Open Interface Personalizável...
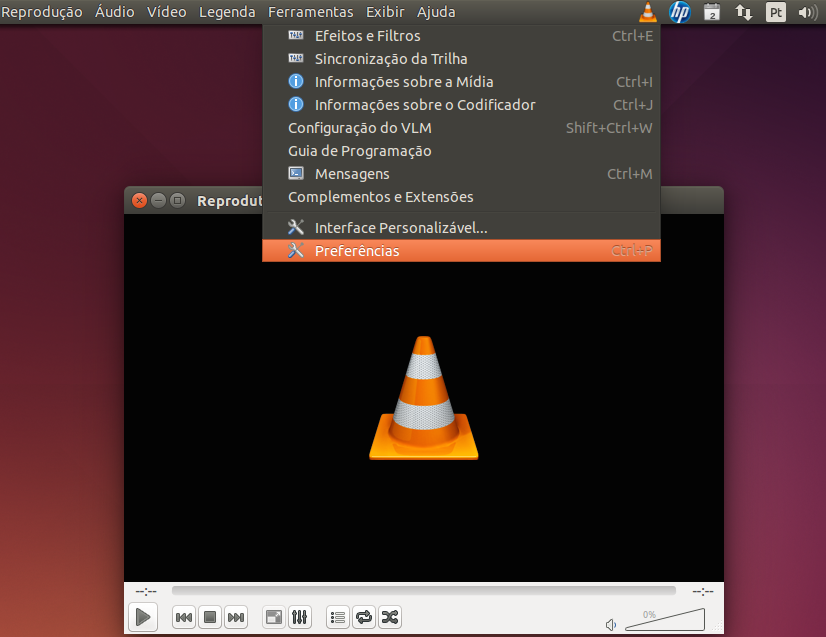826x637 pixels. coord(461,228)
